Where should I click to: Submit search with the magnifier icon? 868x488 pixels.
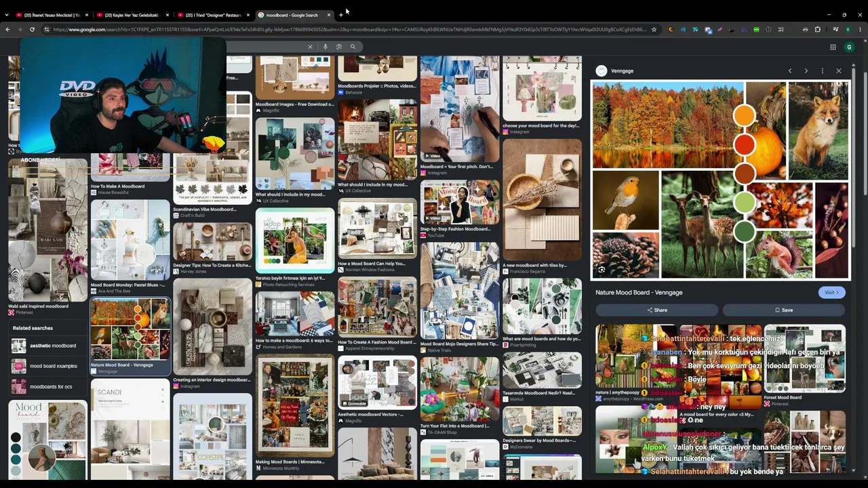click(353, 47)
